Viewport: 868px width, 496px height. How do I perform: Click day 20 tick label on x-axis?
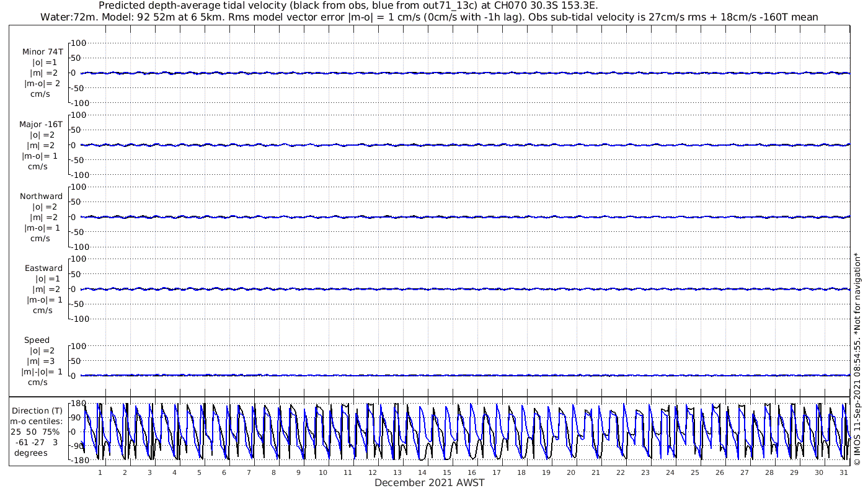click(571, 472)
